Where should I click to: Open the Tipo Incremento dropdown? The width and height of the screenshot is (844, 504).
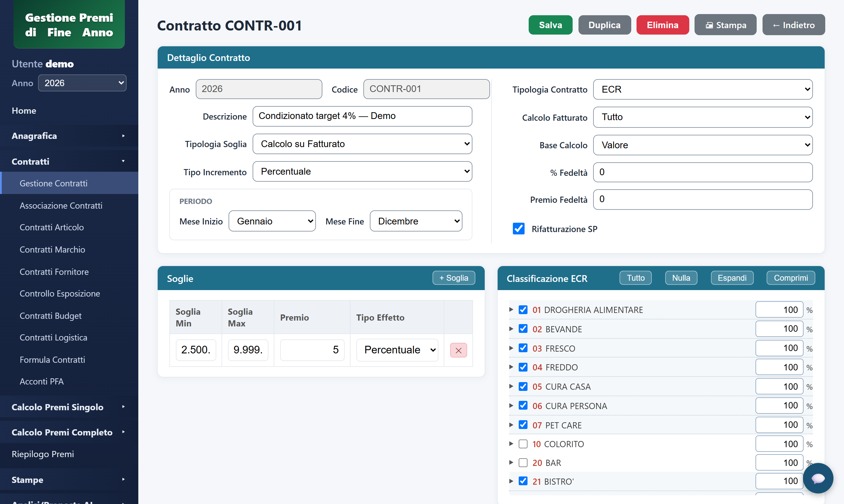(x=362, y=171)
